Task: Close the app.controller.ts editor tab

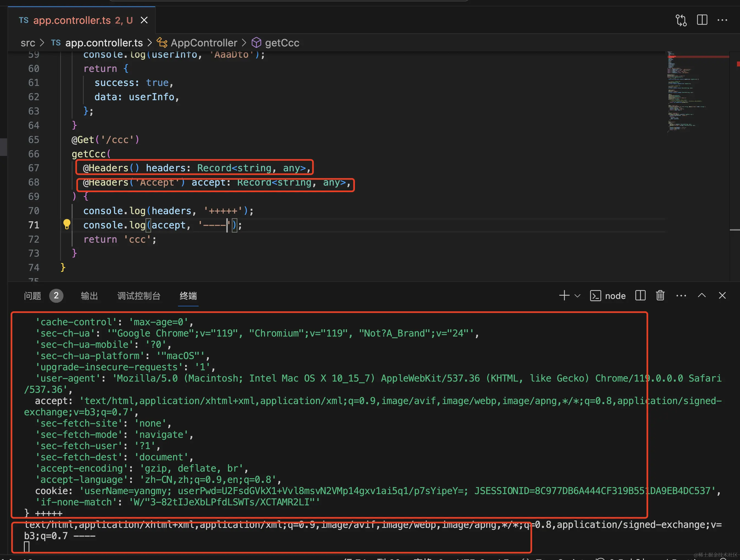Action: pos(144,20)
